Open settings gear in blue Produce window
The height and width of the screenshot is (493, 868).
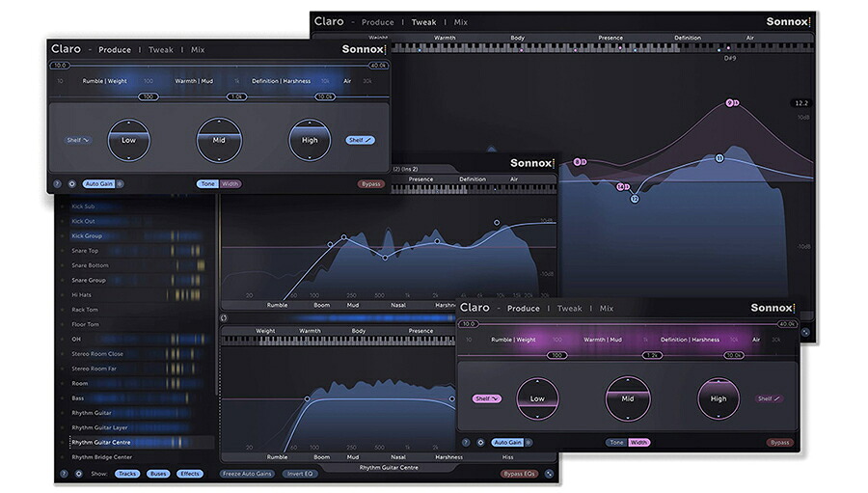tap(72, 184)
